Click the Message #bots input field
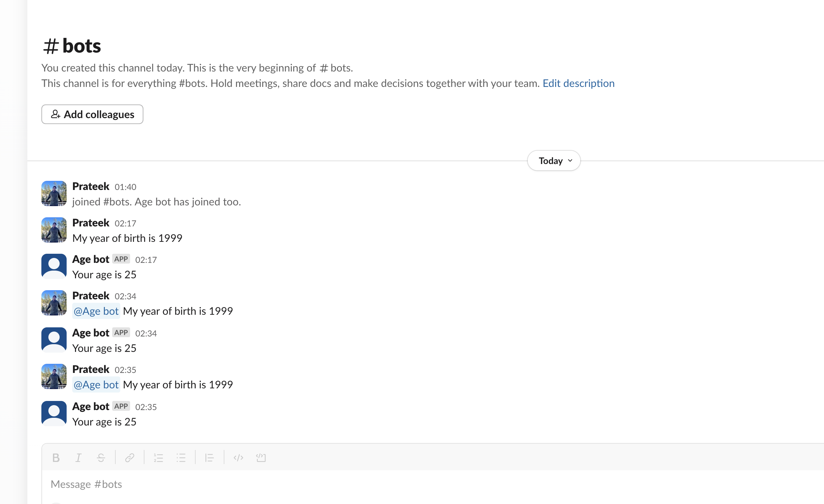Screen dimensions: 824x504 coord(245,484)
